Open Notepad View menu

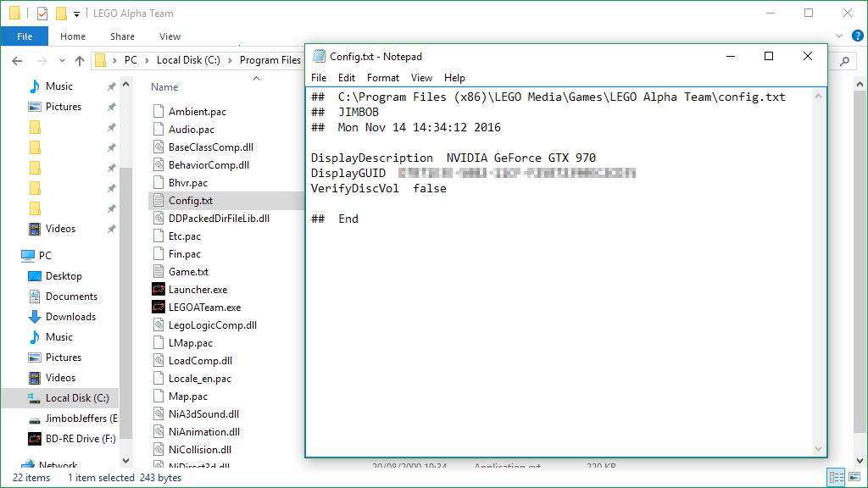coord(421,78)
